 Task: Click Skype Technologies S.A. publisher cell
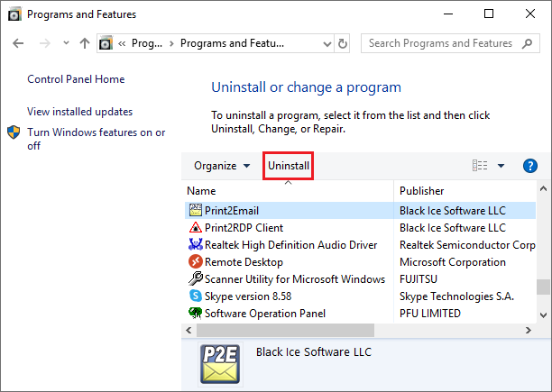[456, 296]
